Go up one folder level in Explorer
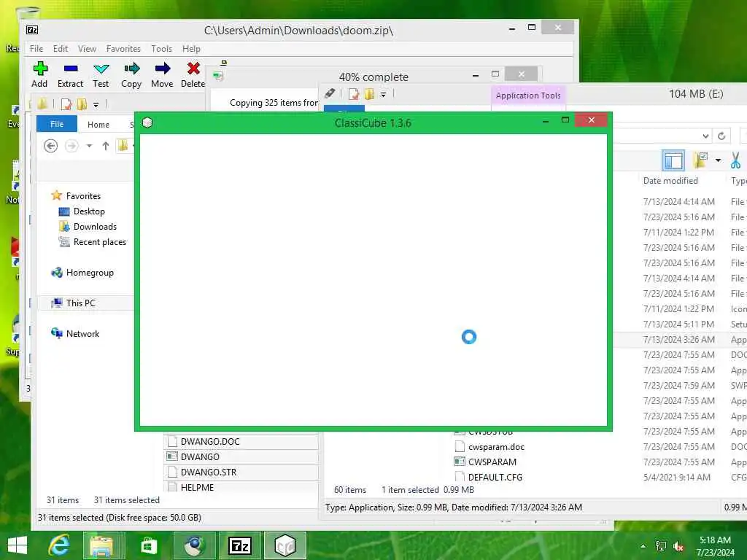This screenshot has width=747, height=560. (x=106, y=146)
